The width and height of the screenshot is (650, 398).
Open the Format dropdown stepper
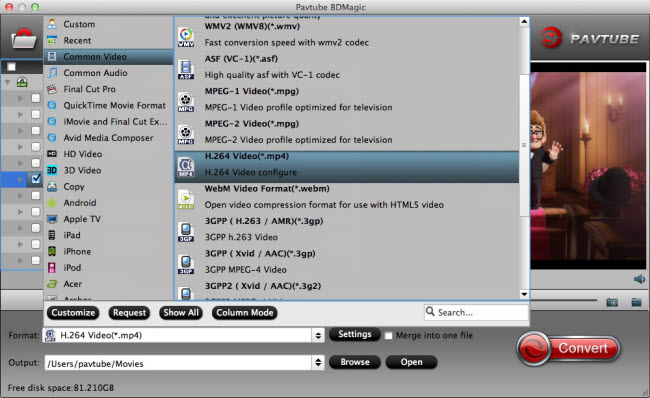pos(318,335)
